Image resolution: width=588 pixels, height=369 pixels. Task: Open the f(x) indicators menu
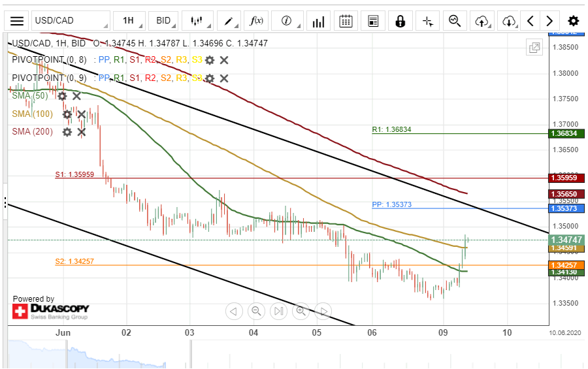click(x=256, y=21)
